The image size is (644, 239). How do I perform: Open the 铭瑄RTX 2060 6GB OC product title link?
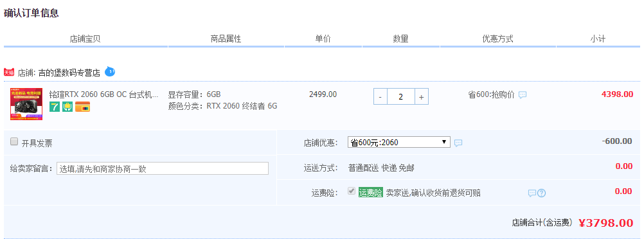[x=103, y=94]
